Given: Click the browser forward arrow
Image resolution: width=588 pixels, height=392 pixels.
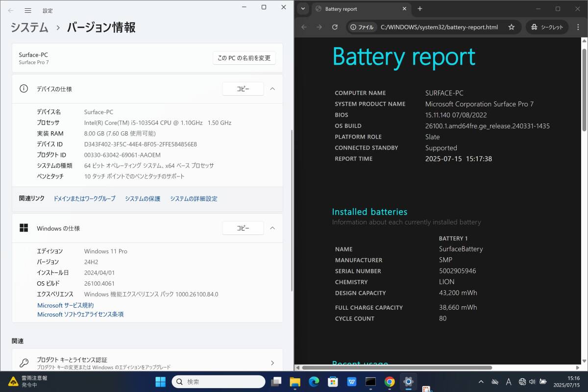Looking at the screenshot, I should coord(319,27).
